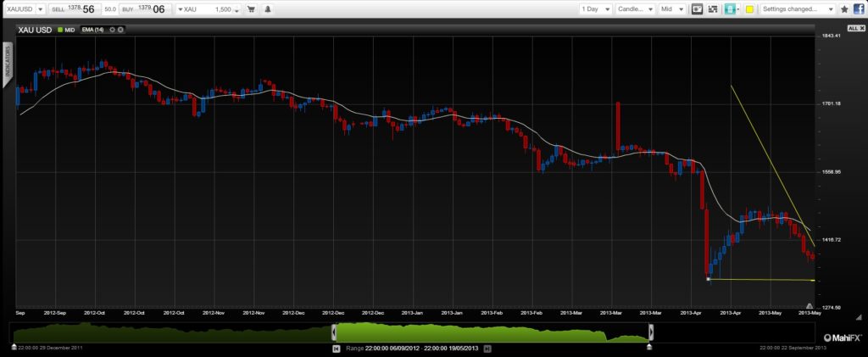Click the left handle of range selector
The width and height of the screenshot is (868, 357).
(x=334, y=332)
